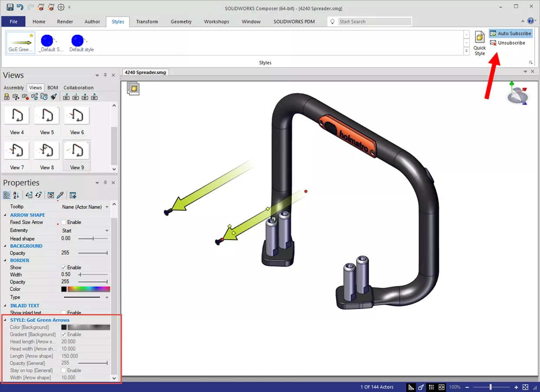The width and height of the screenshot is (540, 392).
Task: Open the Styles group dialog launcher
Action: tap(531, 63)
